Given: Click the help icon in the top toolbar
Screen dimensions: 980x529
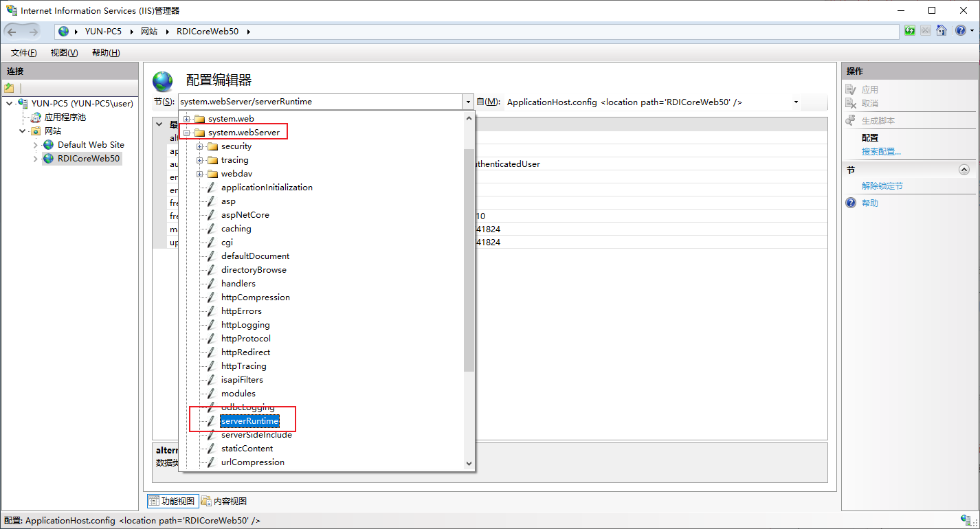Looking at the screenshot, I should point(959,31).
